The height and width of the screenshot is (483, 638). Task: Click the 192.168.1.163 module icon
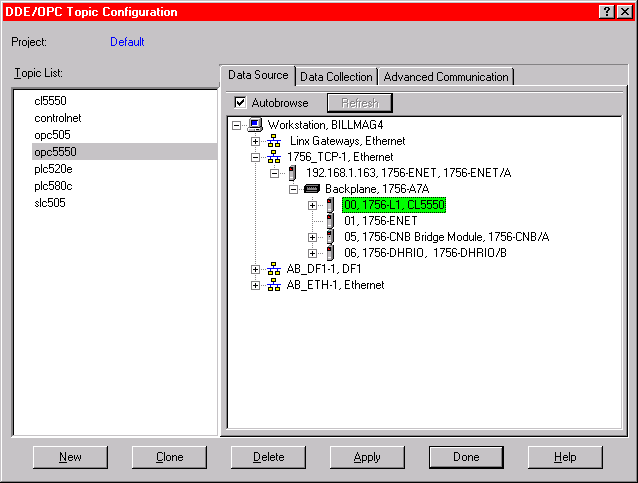pyautogui.click(x=292, y=173)
